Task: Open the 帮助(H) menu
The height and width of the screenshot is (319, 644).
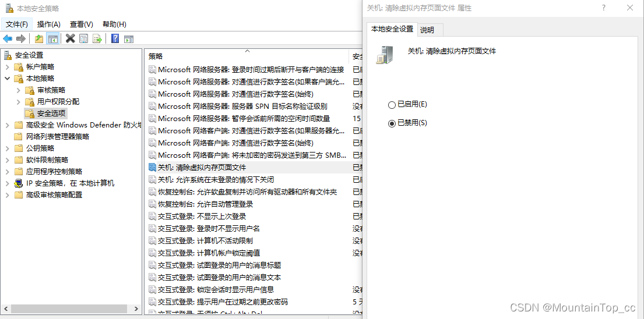Action: [114, 24]
